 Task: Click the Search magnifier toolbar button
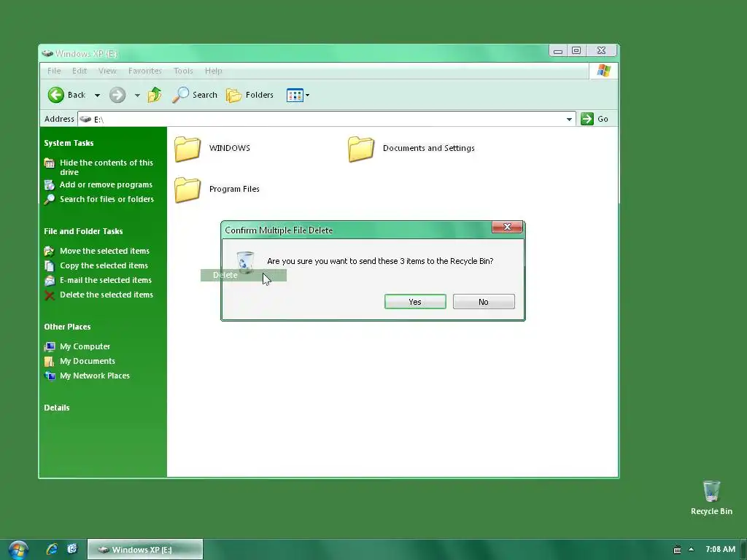pyautogui.click(x=195, y=95)
